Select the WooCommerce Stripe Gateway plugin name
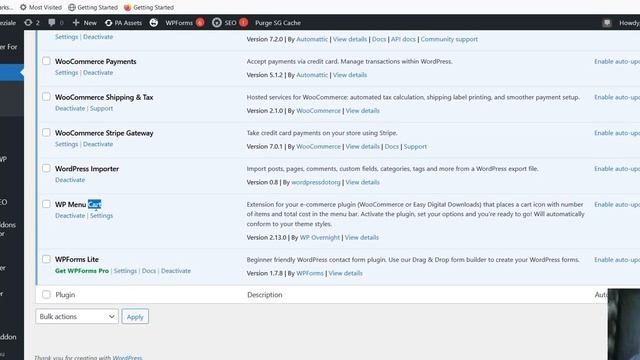The image size is (640, 360). pos(104,133)
